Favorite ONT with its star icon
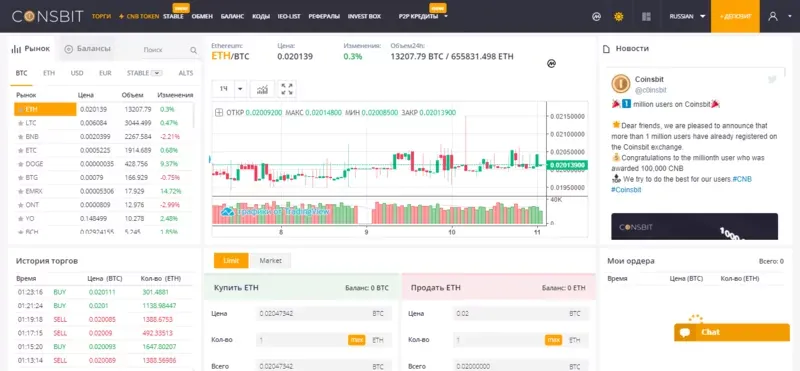 tap(20, 205)
